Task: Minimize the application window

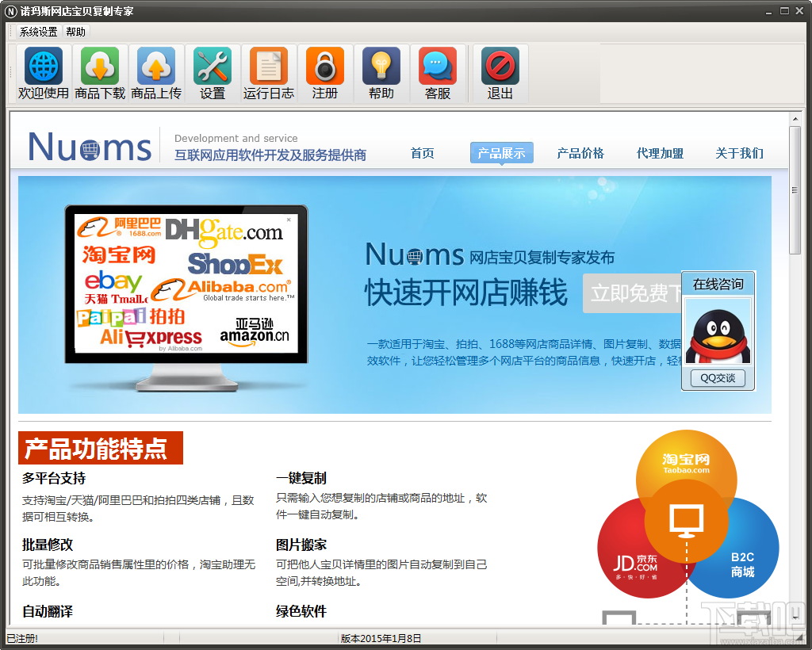Action: tap(768, 11)
